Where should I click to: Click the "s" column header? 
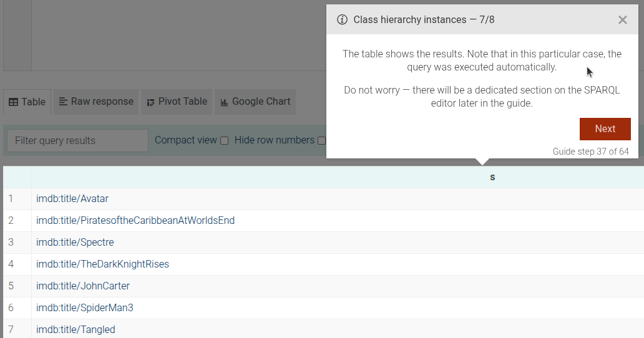point(492,178)
